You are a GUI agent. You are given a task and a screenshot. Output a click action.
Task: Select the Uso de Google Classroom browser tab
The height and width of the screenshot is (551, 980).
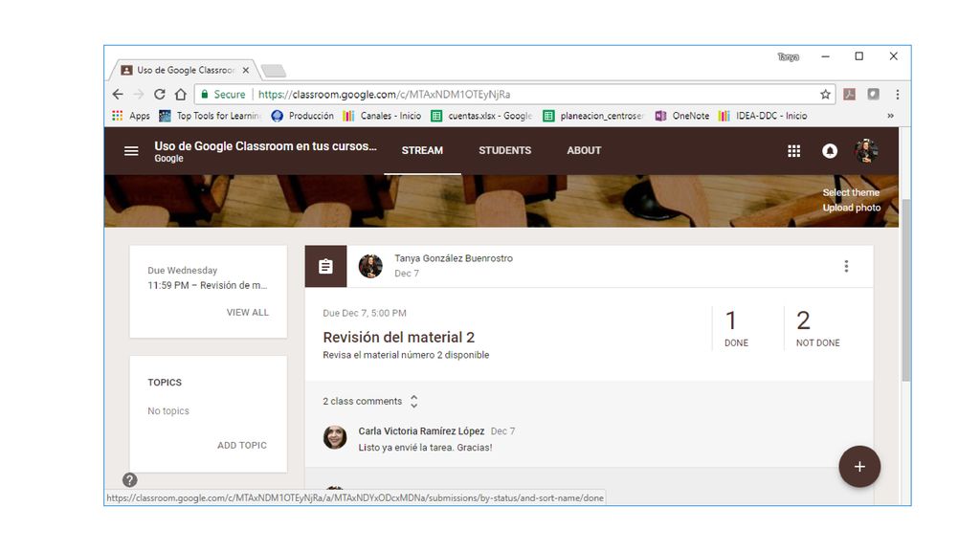(186, 70)
